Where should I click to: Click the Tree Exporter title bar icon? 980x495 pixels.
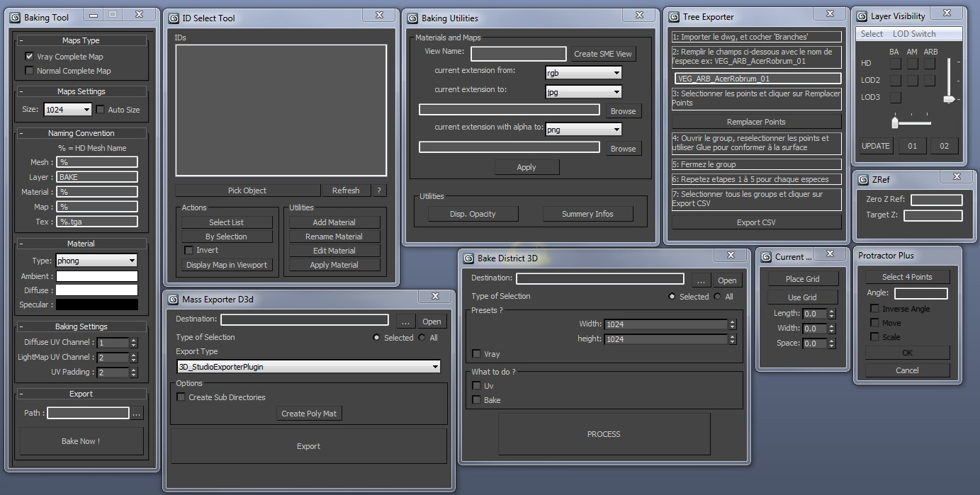tap(672, 16)
